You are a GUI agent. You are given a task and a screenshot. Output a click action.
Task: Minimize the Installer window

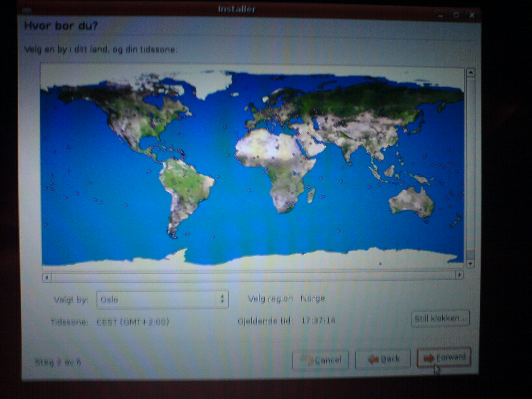tap(440, 15)
